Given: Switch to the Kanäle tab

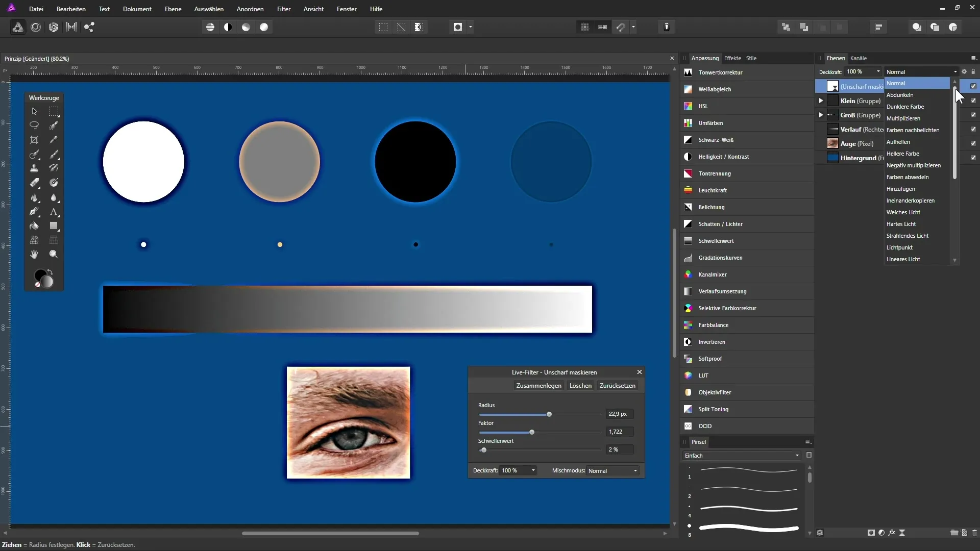Looking at the screenshot, I should click(x=859, y=58).
